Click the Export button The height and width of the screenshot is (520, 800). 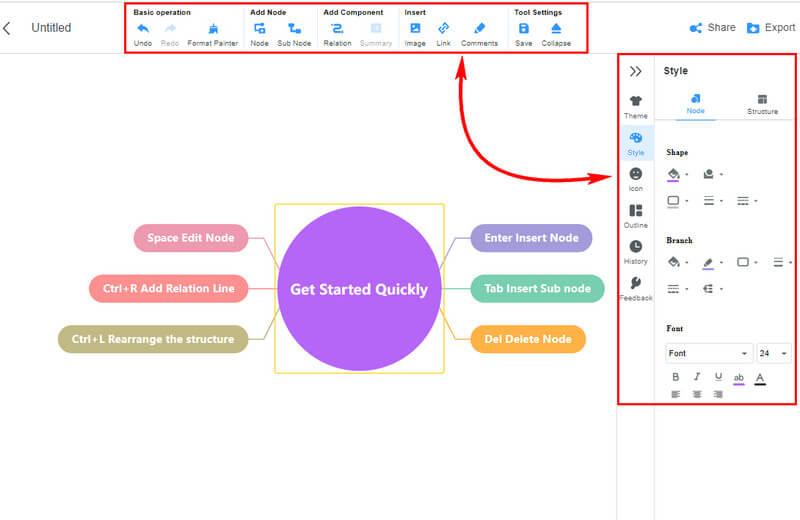coord(770,28)
